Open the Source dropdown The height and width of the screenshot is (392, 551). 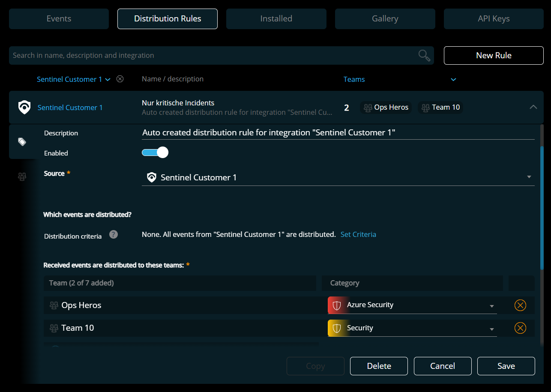[x=338, y=177]
